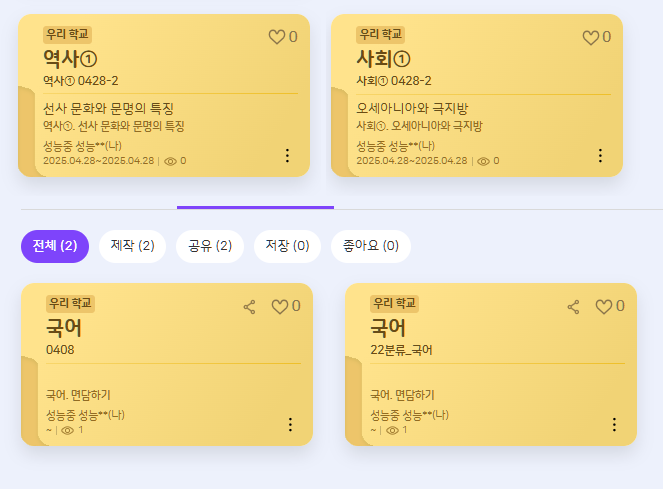Show the 좋아요 (0) tab
Image resolution: width=663 pixels, height=489 pixels.
pyautogui.click(x=370, y=246)
